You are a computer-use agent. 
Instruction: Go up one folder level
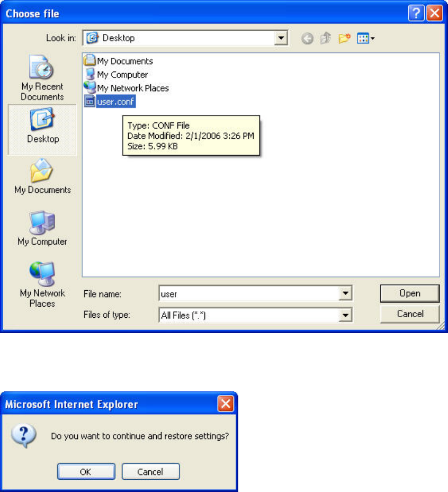click(x=326, y=38)
